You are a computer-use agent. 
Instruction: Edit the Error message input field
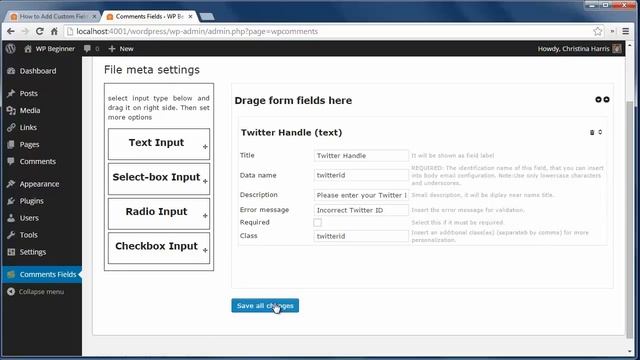(x=361, y=210)
